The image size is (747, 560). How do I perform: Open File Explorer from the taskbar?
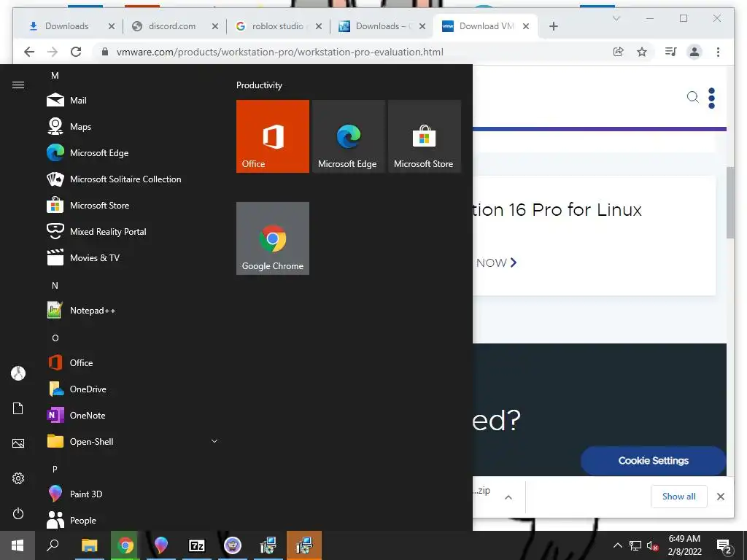(89, 545)
